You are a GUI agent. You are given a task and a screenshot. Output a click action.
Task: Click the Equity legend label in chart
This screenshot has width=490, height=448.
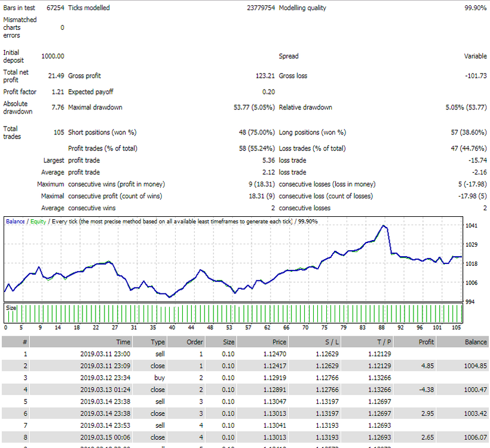tap(38, 221)
